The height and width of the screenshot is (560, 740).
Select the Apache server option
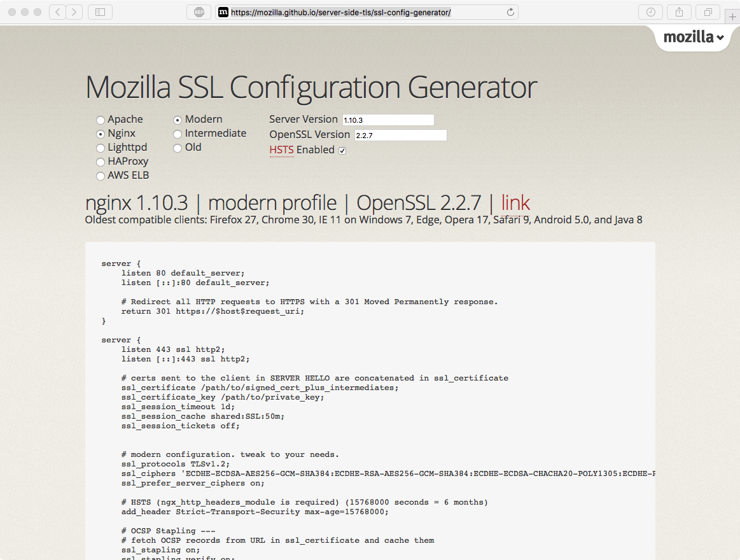(101, 119)
